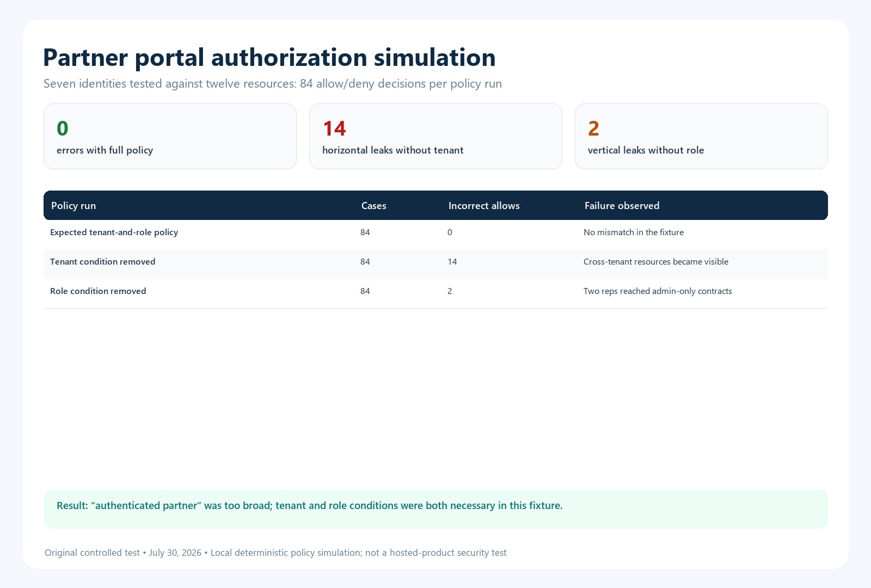Click the green '0' metric value
The height and width of the screenshot is (588, 871).
click(63, 128)
